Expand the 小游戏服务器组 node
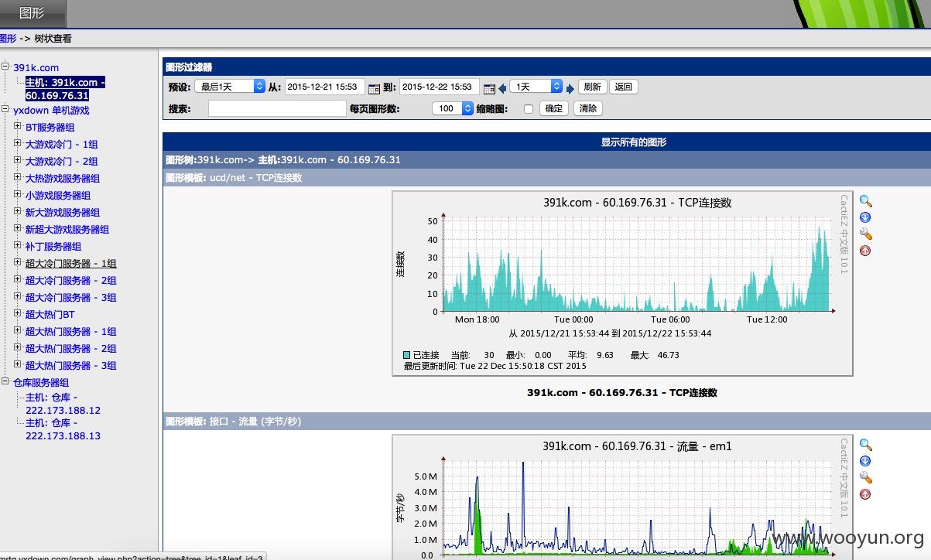This screenshot has width=931, height=560. [x=17, y=194]
